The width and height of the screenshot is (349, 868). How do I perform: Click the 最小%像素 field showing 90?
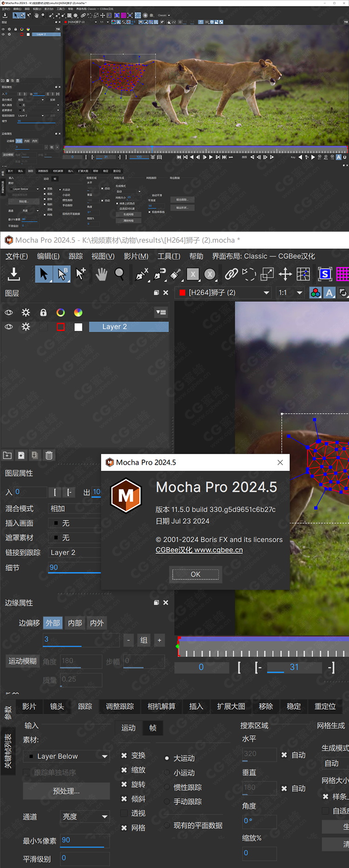(x=85, y=840)
